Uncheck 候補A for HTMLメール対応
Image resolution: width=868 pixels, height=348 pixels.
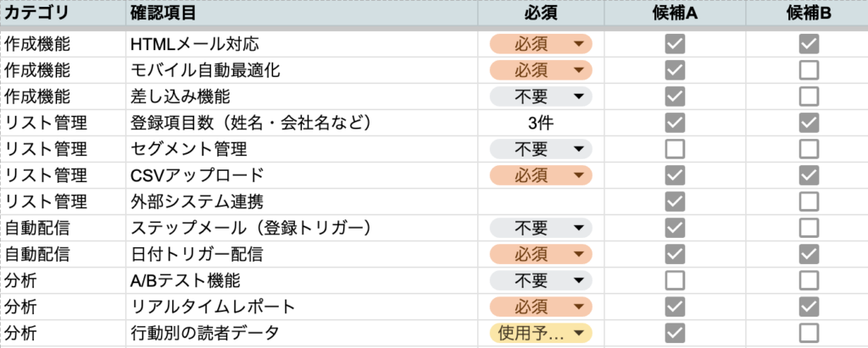pos(675,43)
